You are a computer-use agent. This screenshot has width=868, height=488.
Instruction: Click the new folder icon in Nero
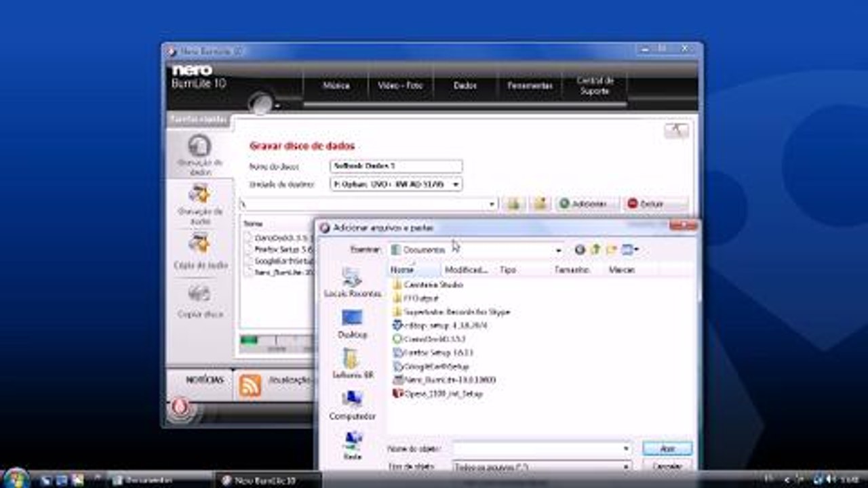(x=540, y=203)
